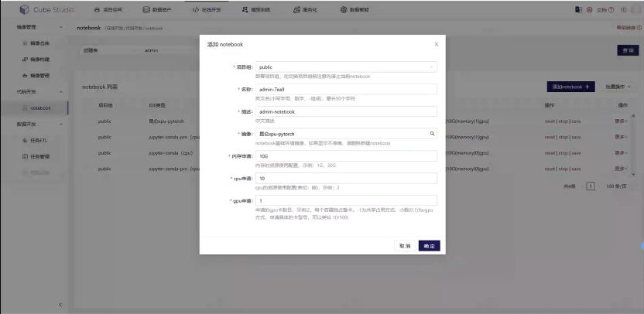
Task: Click the 添加notebook button
Action: point(571,87)
